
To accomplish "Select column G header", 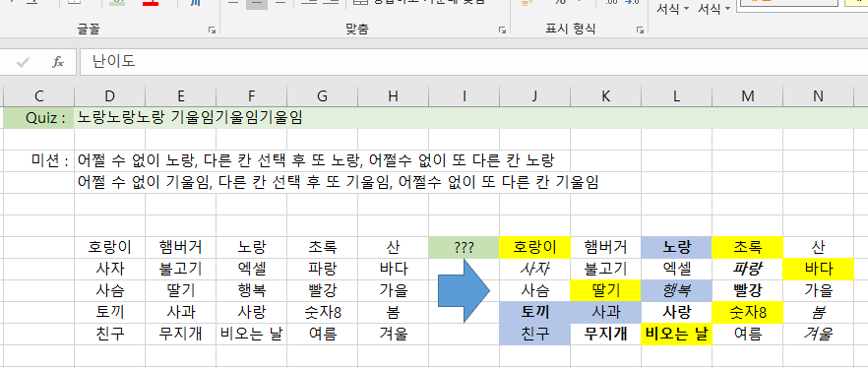I will pyautogui.click(x=322, y=96).
